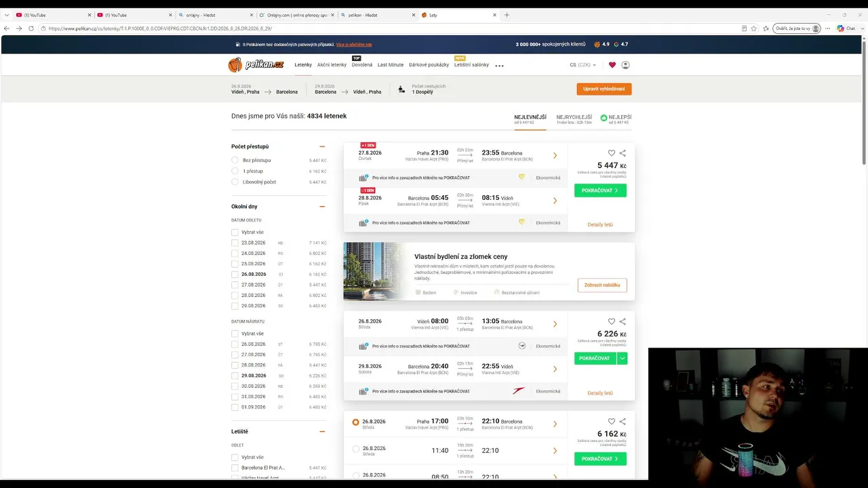The width and height of the screenshot is (868, 488).
Task: Open the more menu dots after Letištní salónky
Action: [500, 66]
